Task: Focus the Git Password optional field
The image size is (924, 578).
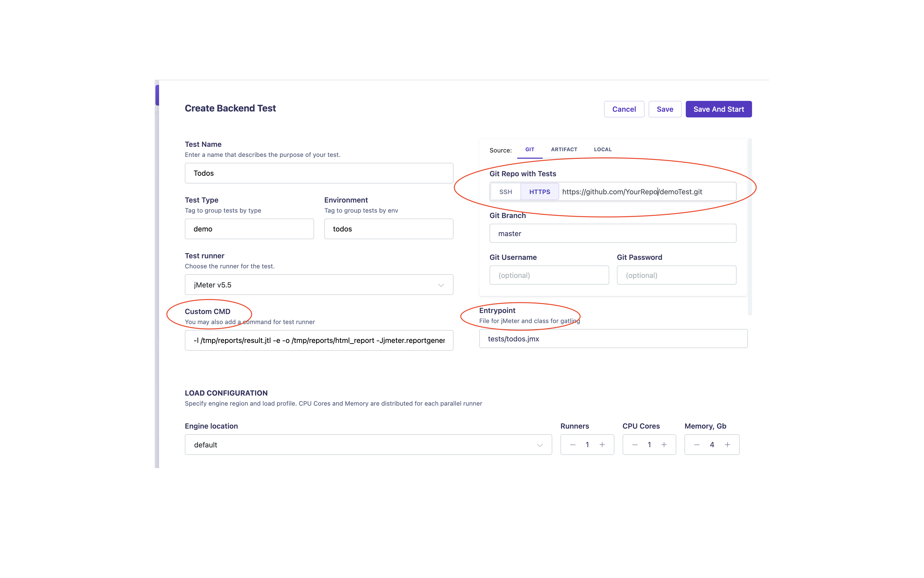Action: point(676,275)
